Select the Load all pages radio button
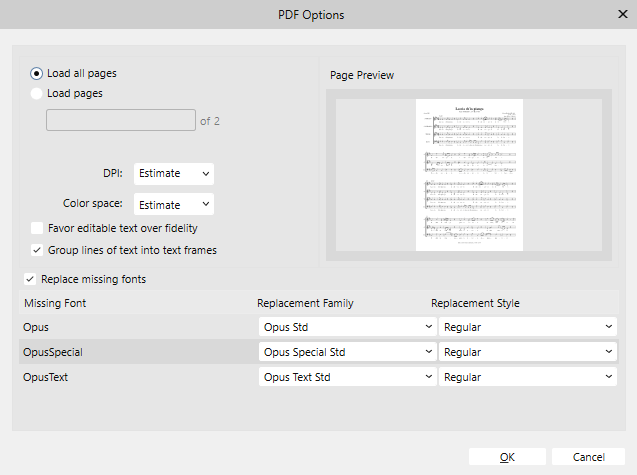 click(x=37, y=74)
